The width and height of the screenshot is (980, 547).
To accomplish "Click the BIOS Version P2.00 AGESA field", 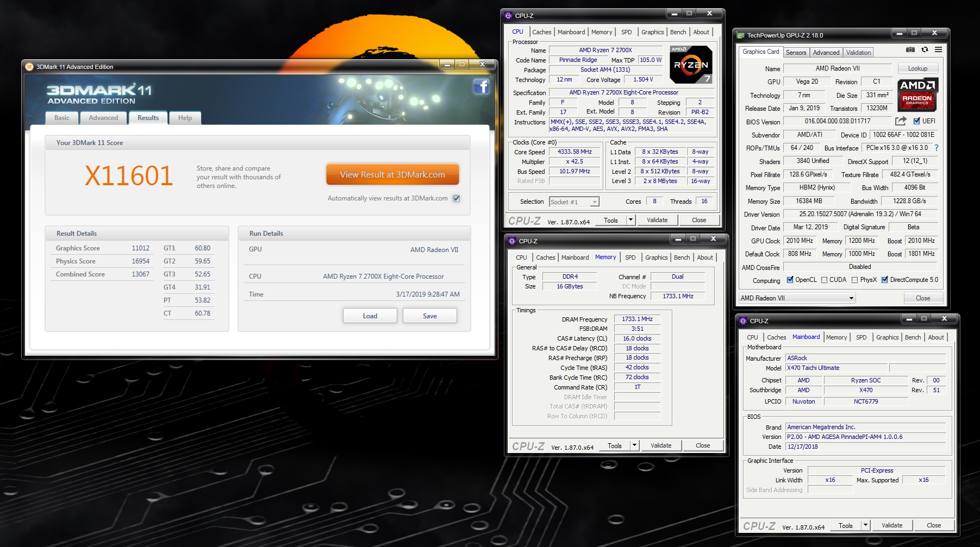I will (865, 437).
